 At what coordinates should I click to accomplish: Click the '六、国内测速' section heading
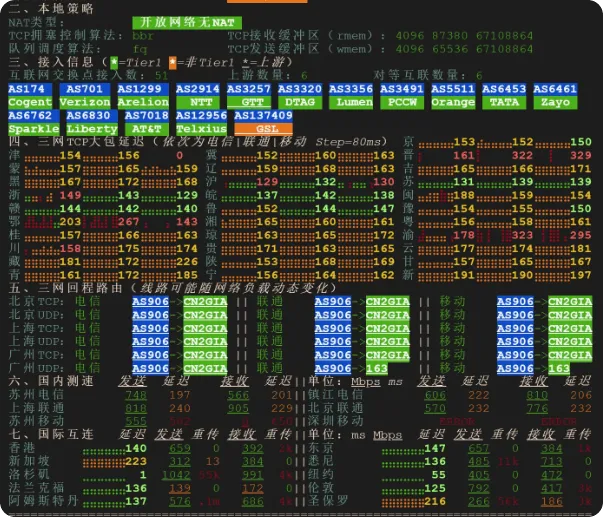(51, 381)
